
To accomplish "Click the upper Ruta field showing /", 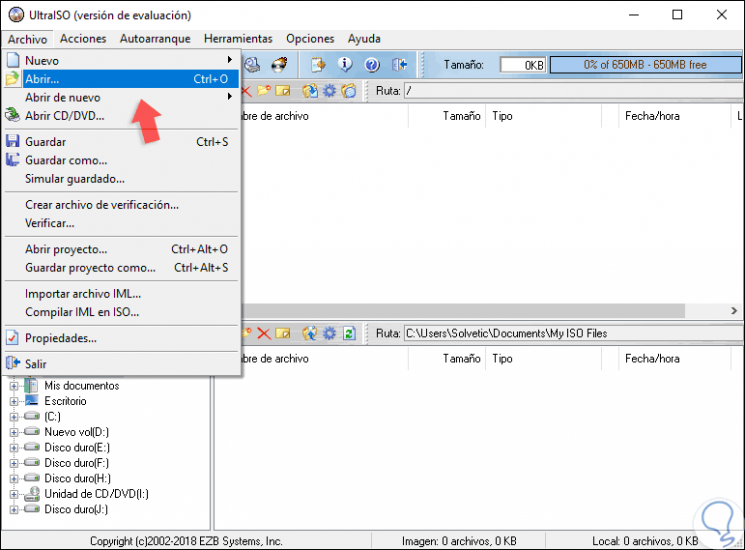I will 573,91.
